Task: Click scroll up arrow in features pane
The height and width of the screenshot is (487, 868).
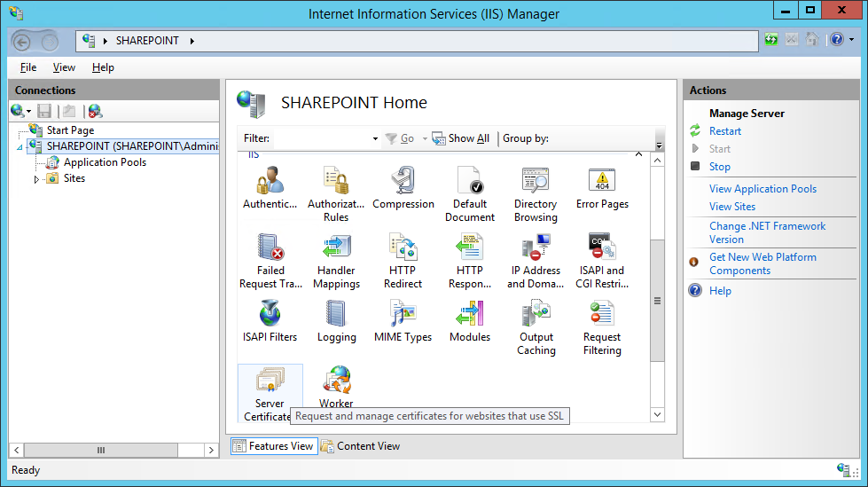Action: pos(657,161)
